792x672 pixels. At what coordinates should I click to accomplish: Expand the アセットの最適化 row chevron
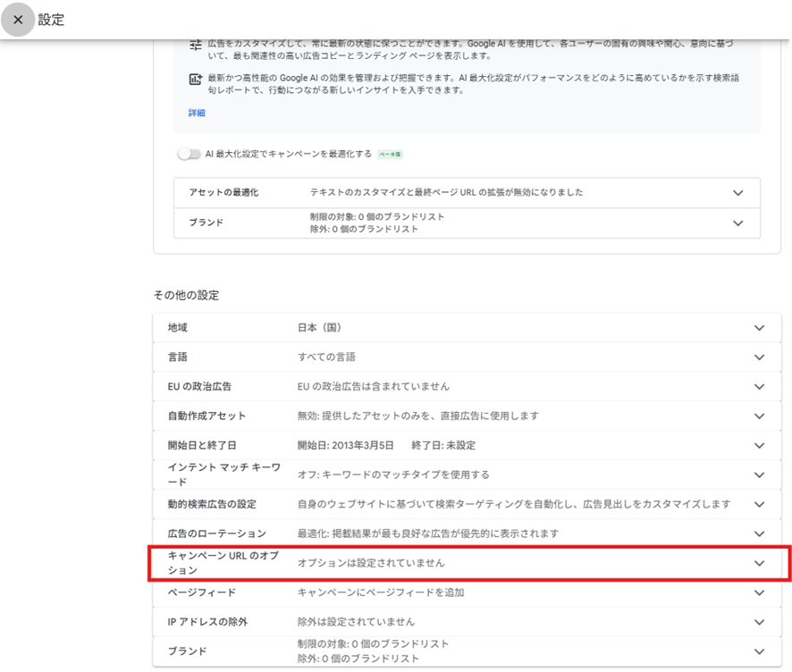737,193
